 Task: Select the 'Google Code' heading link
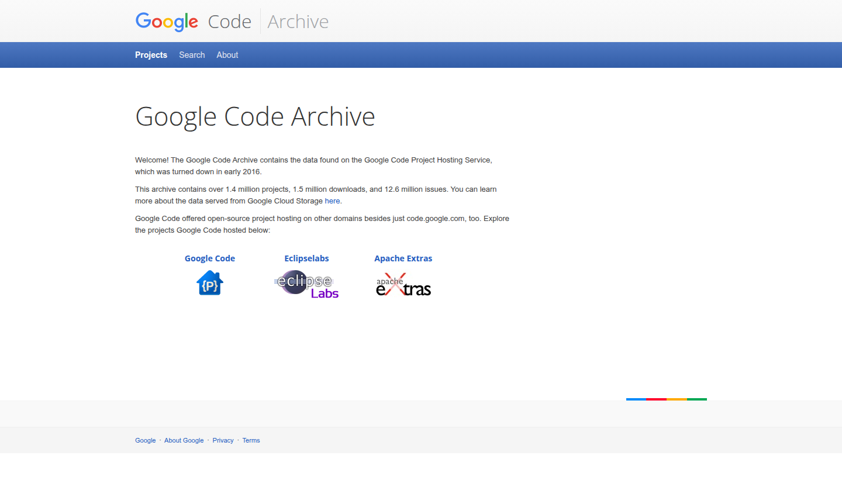tap(209, 258)
